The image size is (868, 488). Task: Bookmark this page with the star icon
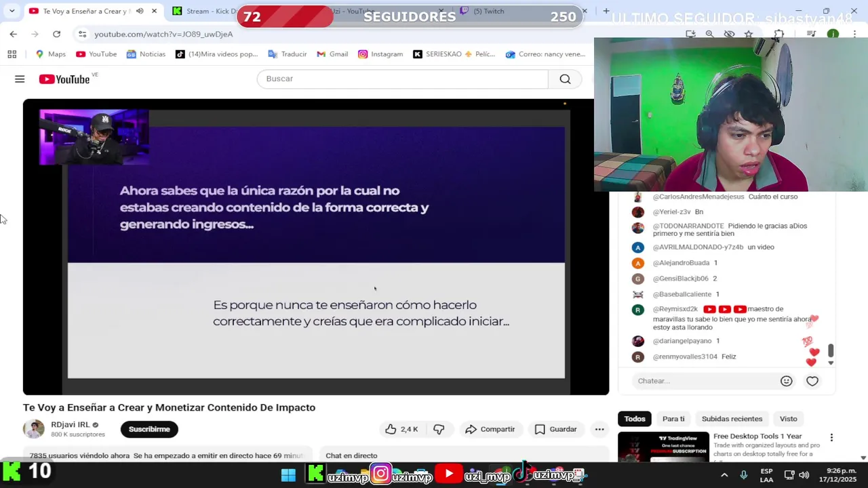[x=749, y=34]
